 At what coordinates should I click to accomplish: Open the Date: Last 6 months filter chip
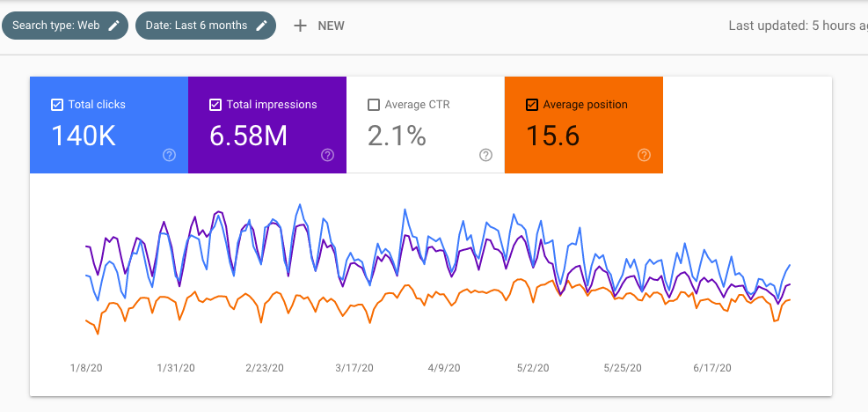click(x=206, y=26)
